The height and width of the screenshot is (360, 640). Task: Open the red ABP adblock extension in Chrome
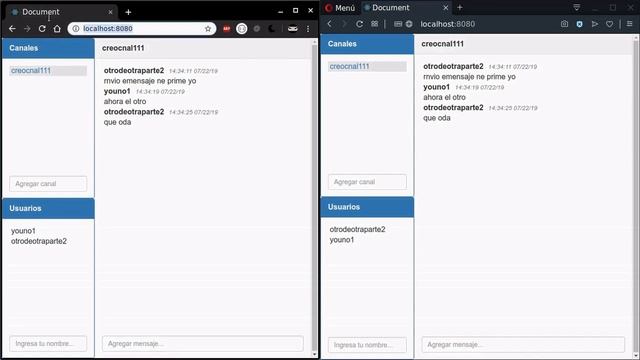[227, 29]
